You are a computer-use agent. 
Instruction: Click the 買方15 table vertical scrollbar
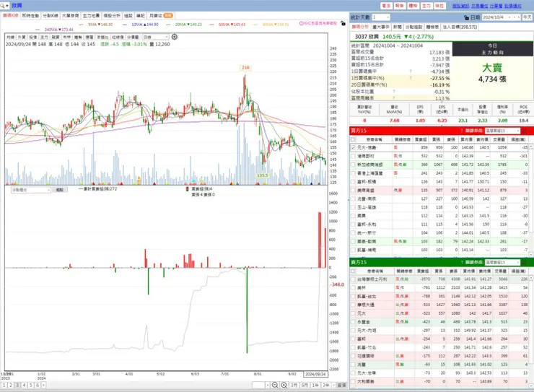coord(530,201)
